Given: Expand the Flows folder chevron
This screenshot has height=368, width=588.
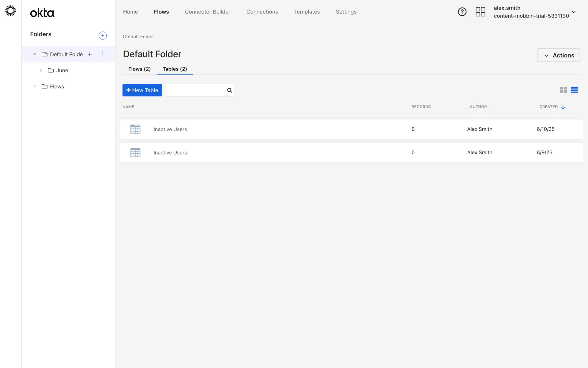Looking at the screenshot, I should 34,86.
